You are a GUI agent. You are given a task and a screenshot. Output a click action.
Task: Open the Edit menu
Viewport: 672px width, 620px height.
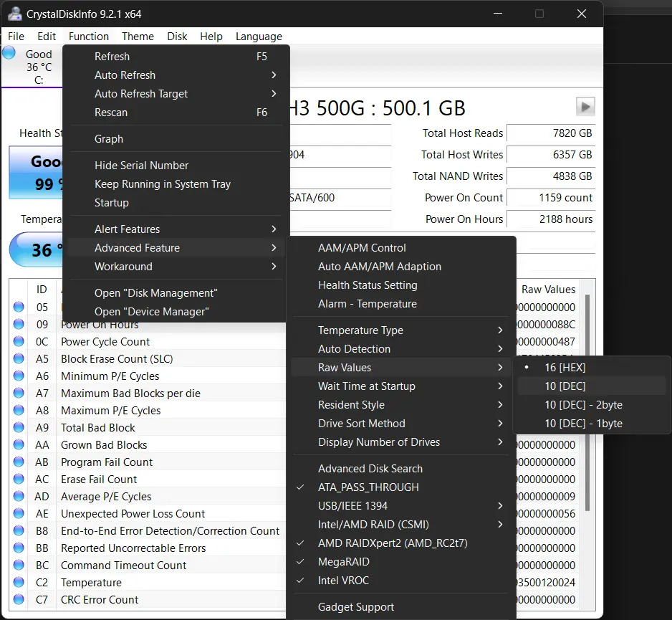tap(47, 37)
